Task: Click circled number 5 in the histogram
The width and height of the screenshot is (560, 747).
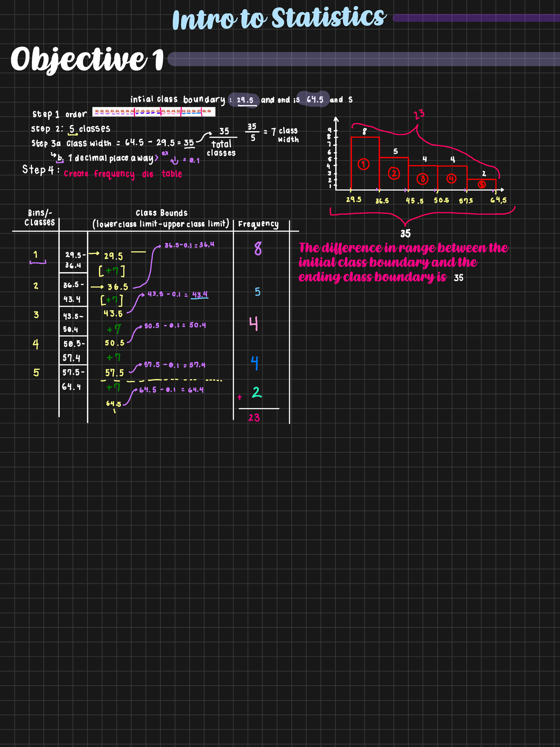Action: [481, 184]
